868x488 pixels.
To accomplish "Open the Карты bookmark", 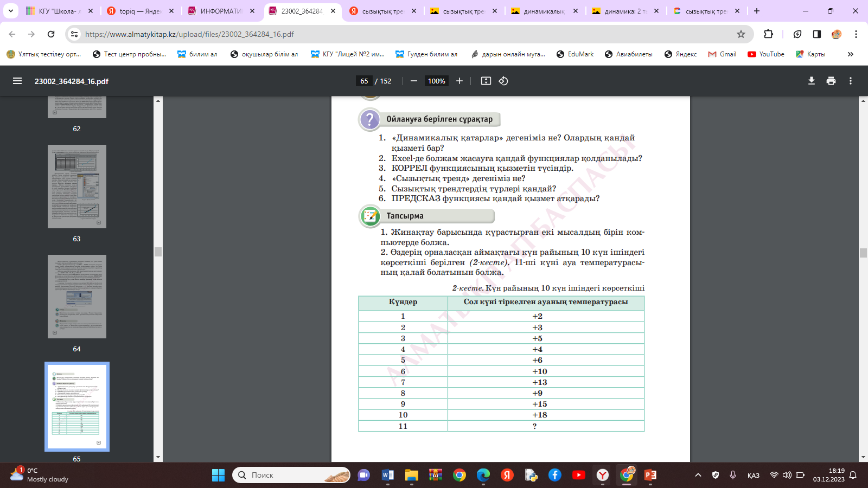I will pos(810,54).
